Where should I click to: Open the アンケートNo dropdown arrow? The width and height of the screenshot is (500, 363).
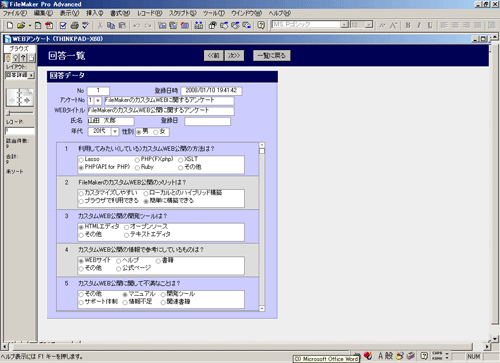click(x=98, y=100)
